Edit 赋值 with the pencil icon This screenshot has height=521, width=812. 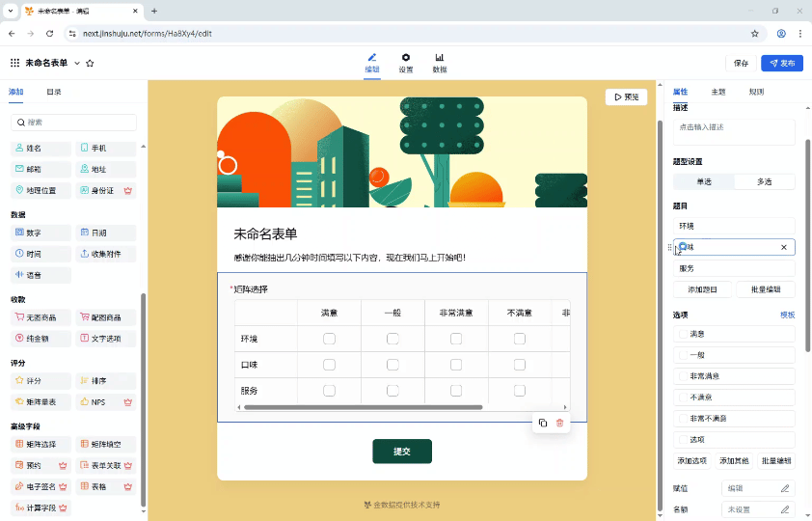pos(784,488)
